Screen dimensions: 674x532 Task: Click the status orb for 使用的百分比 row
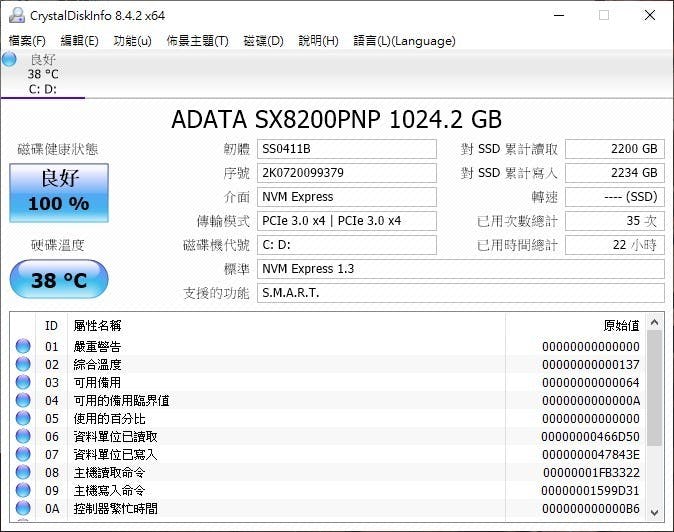click(x=23, y=419)
